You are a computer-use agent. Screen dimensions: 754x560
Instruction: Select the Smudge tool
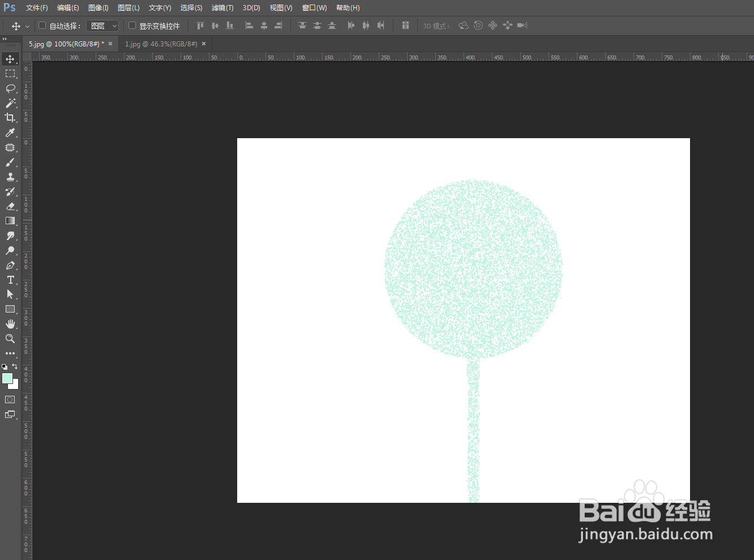click(10, 236)
